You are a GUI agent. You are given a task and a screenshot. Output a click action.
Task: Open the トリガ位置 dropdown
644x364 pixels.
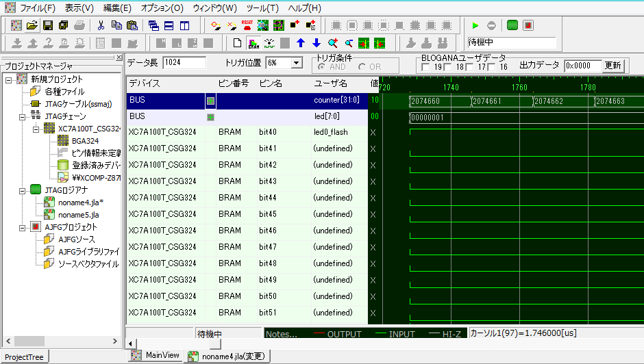(x=297, y=63)
